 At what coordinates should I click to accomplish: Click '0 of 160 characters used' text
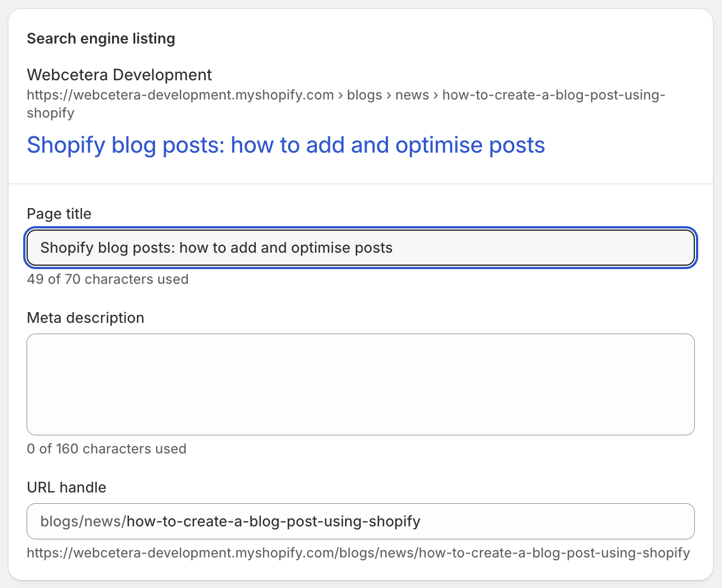point(106,449)
